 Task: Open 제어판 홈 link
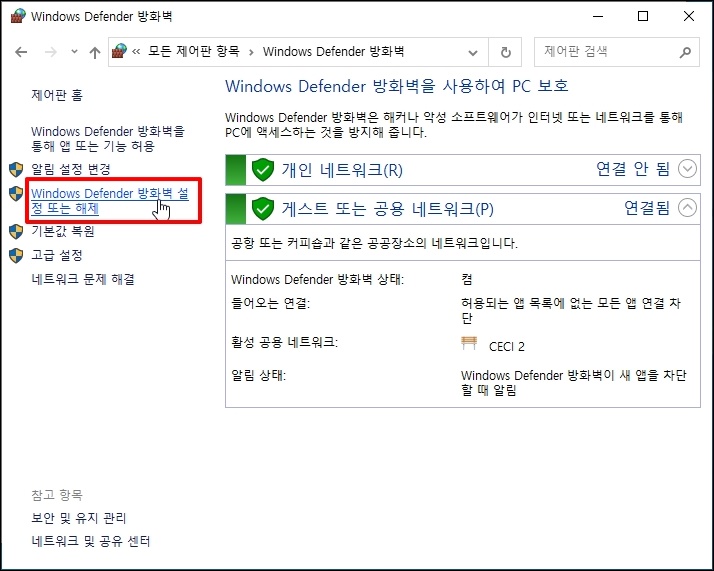(x=57, y=95)
